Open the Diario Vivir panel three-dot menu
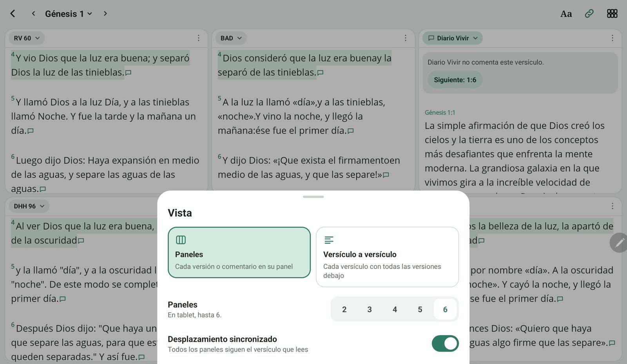 pyautogui.click(x=613, y=38)
